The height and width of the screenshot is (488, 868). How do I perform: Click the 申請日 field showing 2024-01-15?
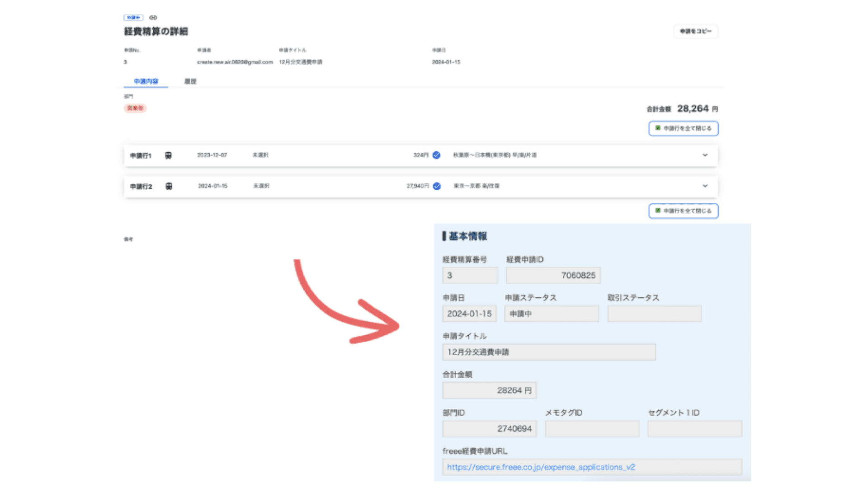point(469,314)
